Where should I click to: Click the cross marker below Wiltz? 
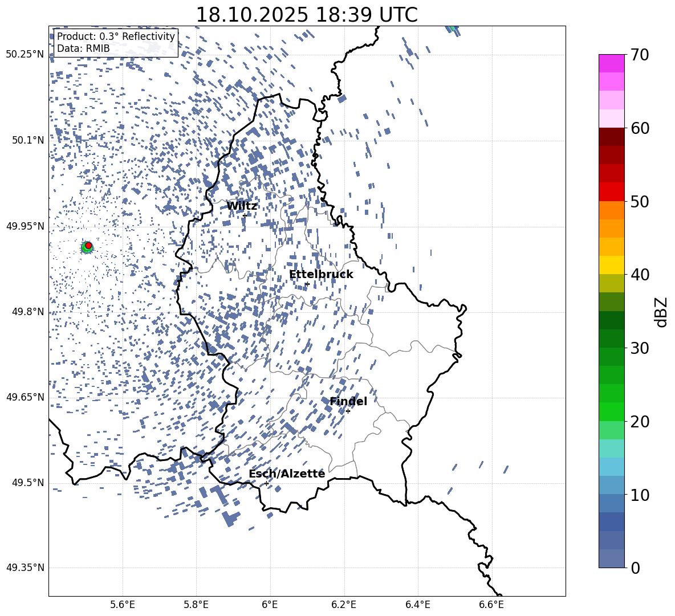coord(245,215)
